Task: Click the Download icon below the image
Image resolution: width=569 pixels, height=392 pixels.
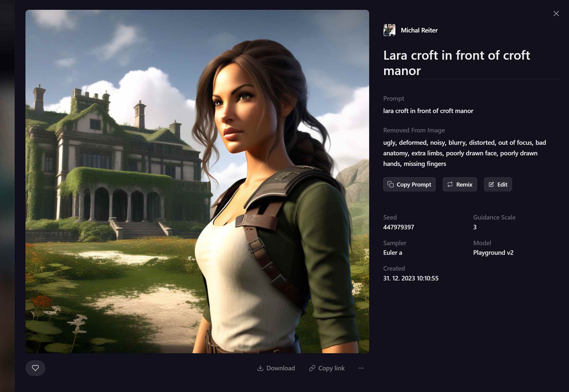Action: [260, 368]
